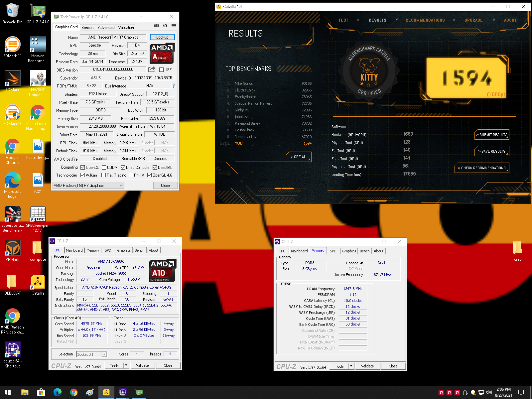Toggle the Ray Tracing checkbox

103,175
